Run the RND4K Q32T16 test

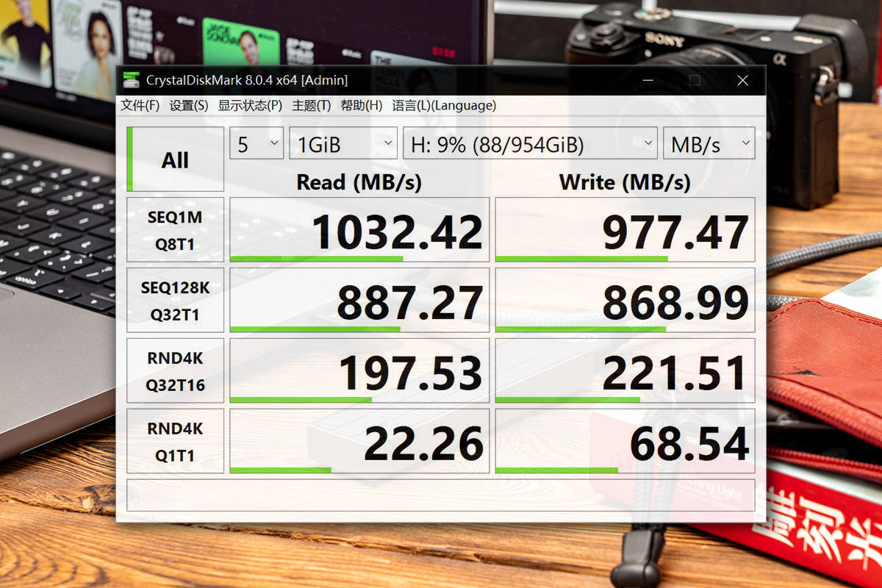[x=175, y=371]
